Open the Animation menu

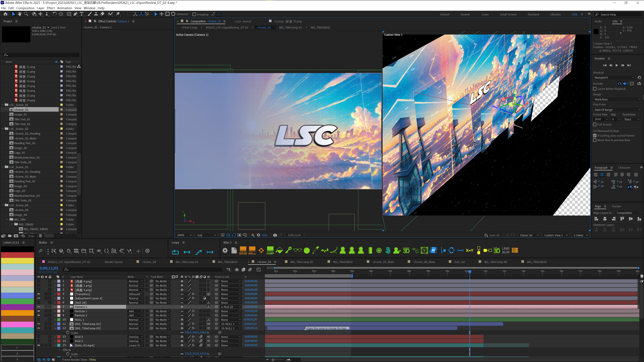point(65,8)
